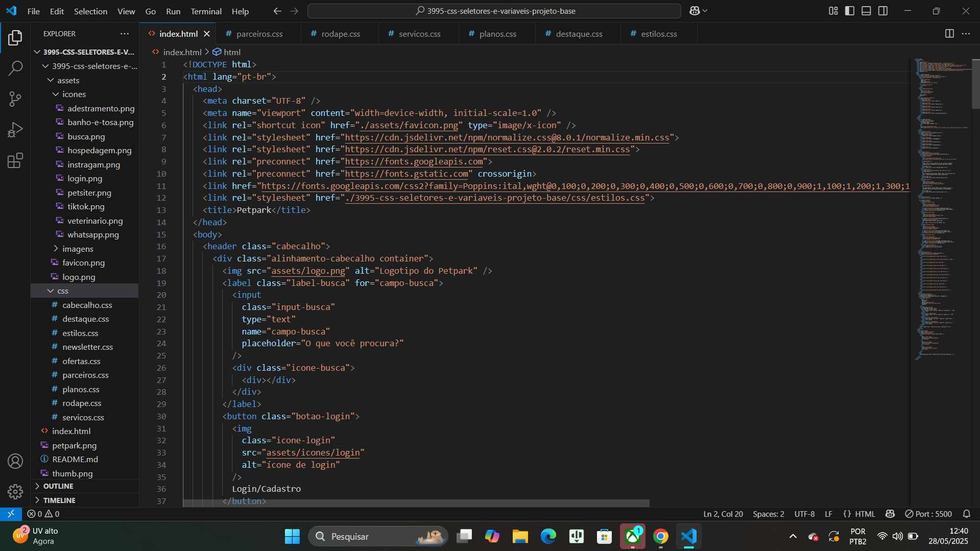
Task: Click the taskbar Pesquisar search box
Action: pos(378,536)
